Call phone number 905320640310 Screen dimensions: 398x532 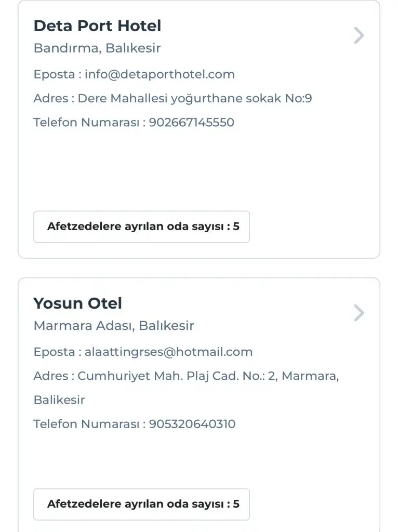192,424
